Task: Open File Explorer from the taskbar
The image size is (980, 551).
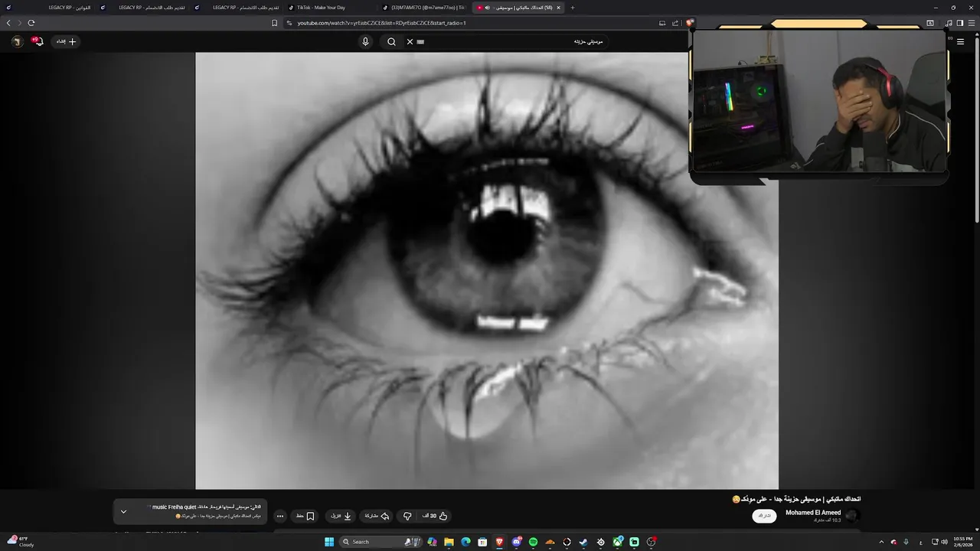Action: coord(449,542)
